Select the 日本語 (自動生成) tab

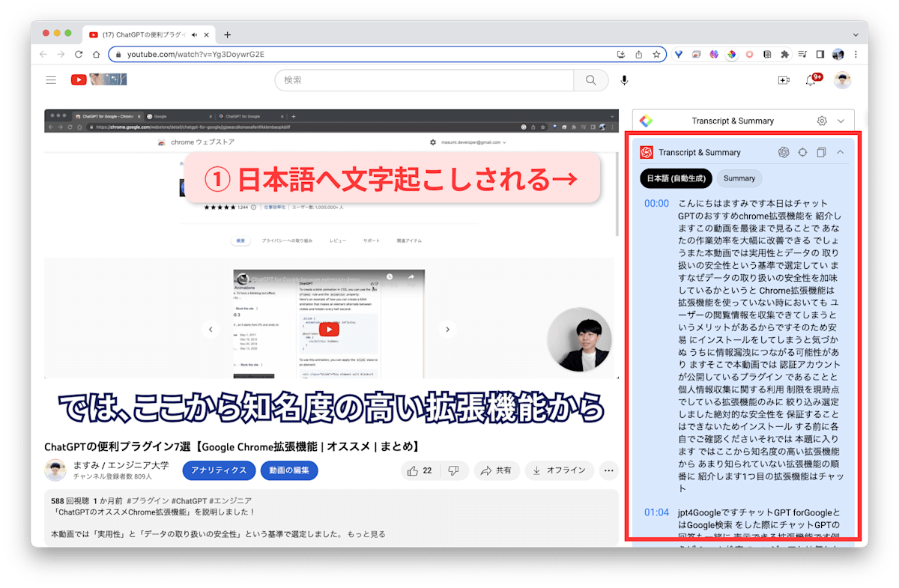click(675, 178)
